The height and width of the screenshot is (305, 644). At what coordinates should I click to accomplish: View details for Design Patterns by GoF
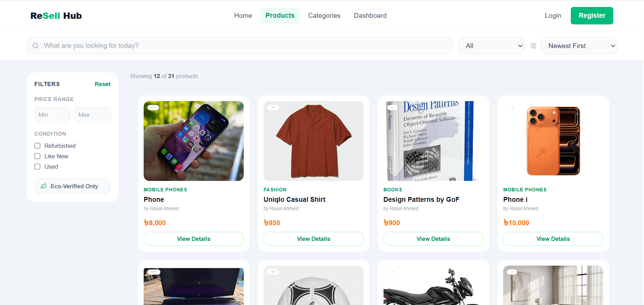coord(433,239)
